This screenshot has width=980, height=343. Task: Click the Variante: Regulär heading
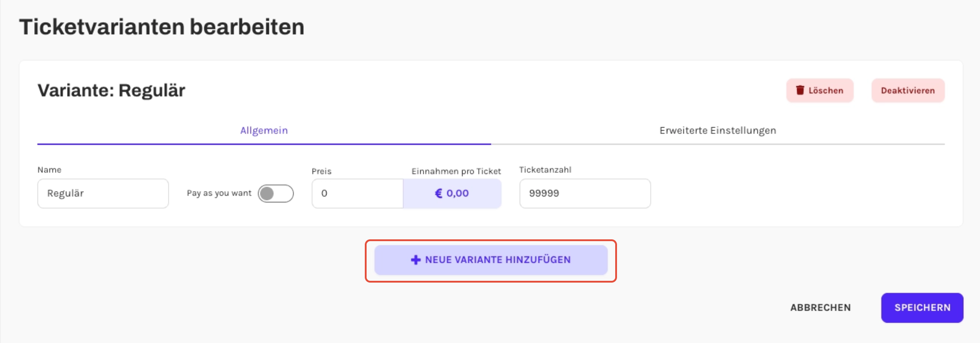[x=111, y=91]
